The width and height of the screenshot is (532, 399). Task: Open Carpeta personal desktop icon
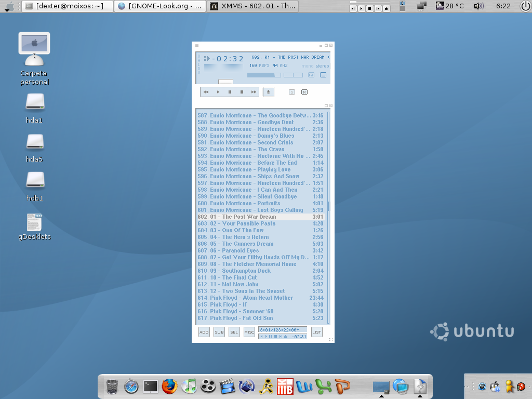click(34, 59)
